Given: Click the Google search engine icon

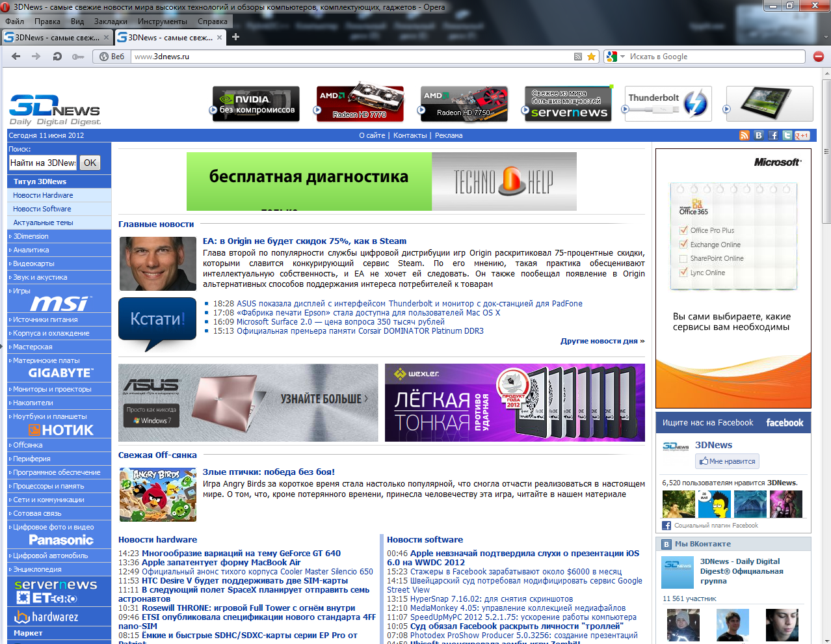Looking at the screenshot, I should coord(611,57).
